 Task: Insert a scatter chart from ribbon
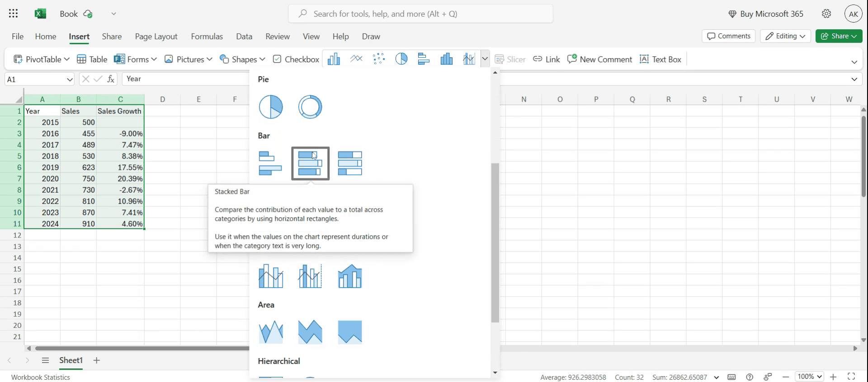coord(379,59)
